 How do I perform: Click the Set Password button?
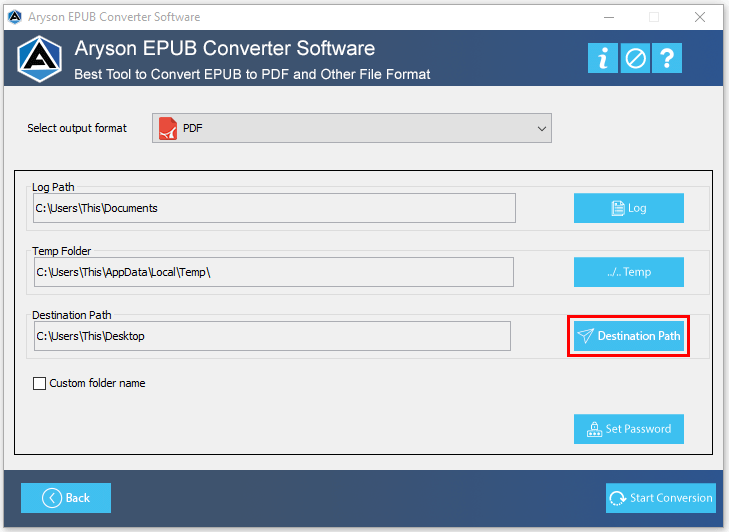coord(629,429)
